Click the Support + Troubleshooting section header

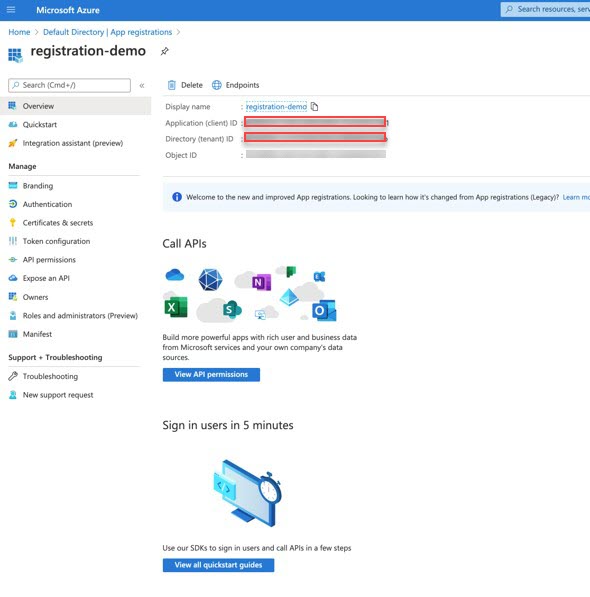(55, 358)
